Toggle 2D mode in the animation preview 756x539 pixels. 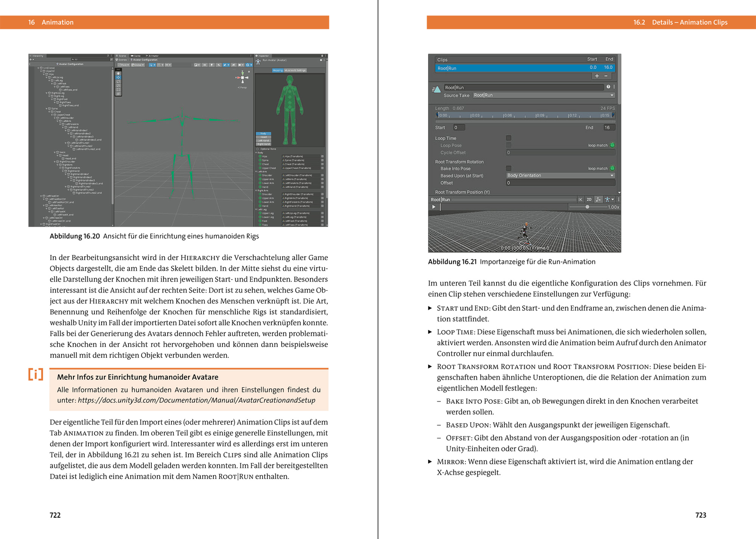coord(589,200)
